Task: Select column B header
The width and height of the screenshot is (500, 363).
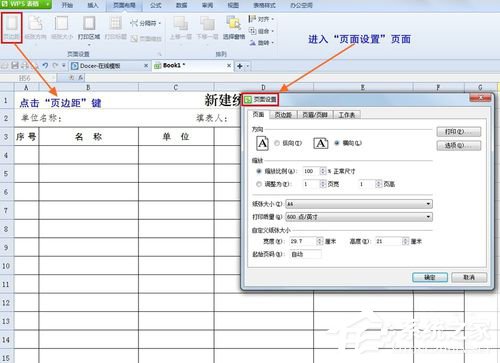Action: tap(88, 87)
